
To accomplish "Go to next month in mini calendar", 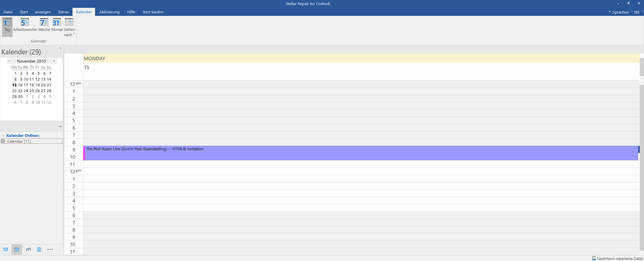I will coord(54,61).
